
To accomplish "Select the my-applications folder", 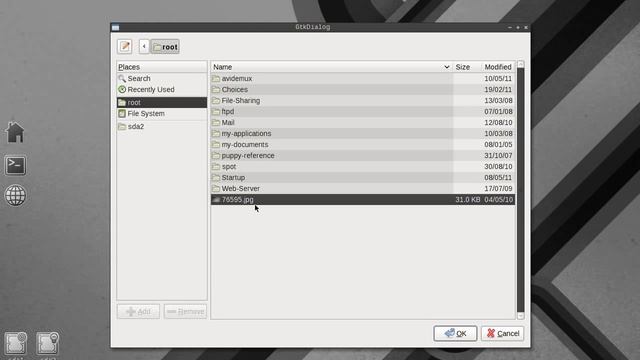I will [362, 133].
